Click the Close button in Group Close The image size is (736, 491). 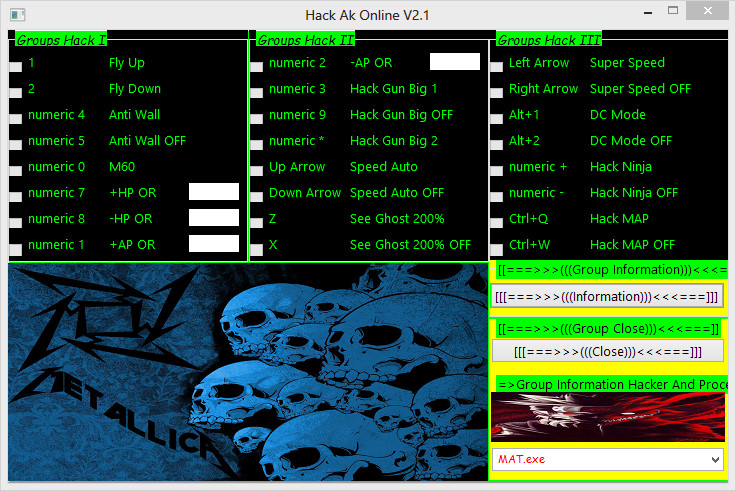pos(607,352)
